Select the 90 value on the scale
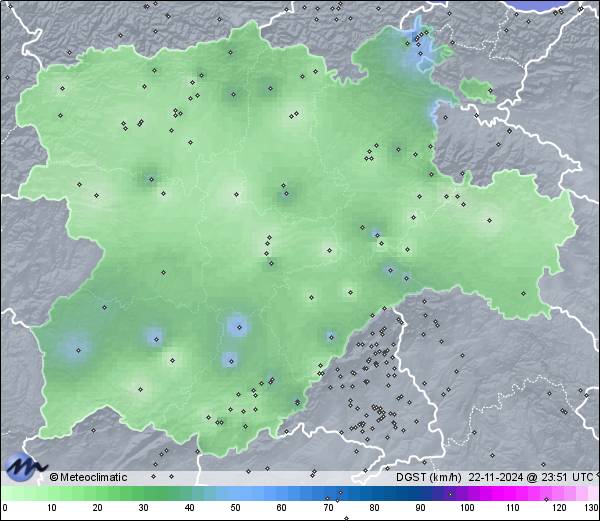The width and height of the screenshot is (600, 521). point(420,508)
